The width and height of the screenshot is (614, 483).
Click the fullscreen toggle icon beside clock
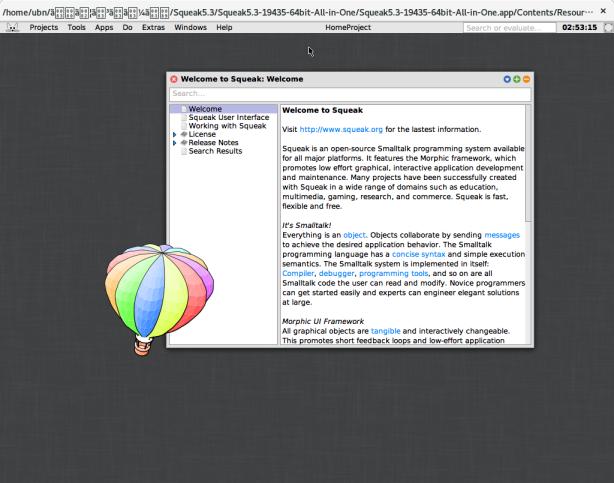point(609,27)
